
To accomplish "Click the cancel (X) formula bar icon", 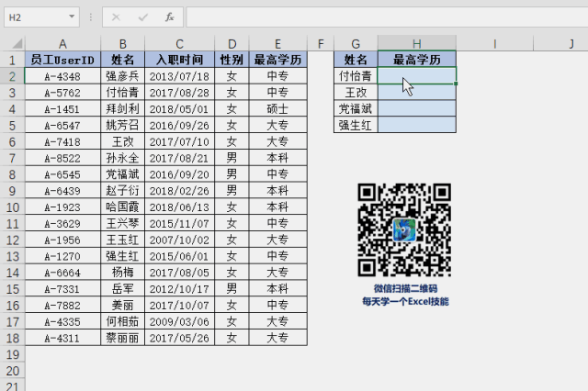I will [116, 17].
